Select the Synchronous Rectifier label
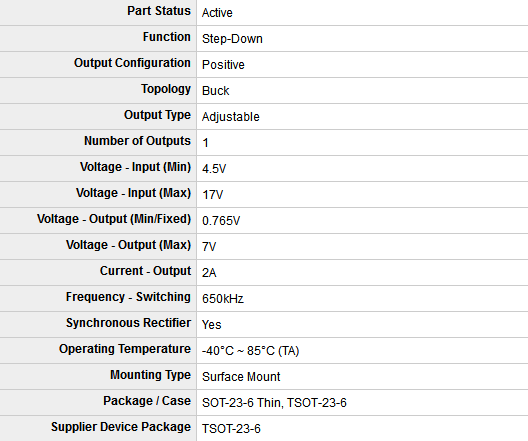Image resolution: width=528 pixels, height=441 pixels. point(128,323)
